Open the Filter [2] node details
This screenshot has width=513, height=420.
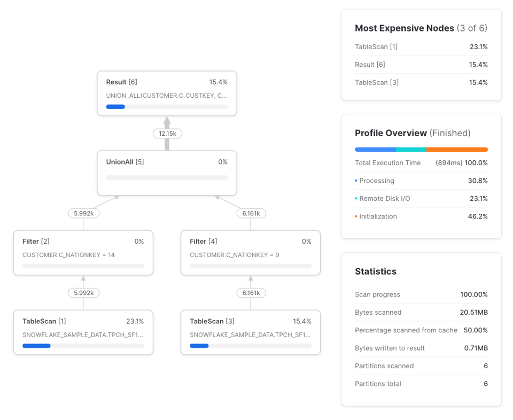tap(83, 253)
